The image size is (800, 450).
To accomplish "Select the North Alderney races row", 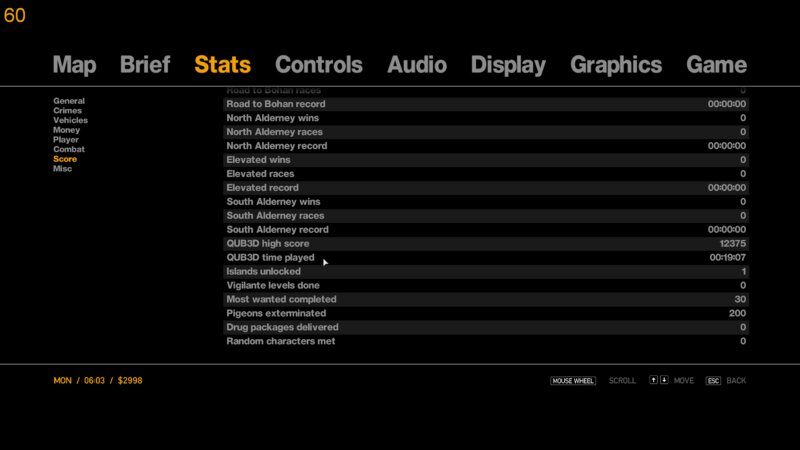I will pyautogui.click(x=486, y=132).
